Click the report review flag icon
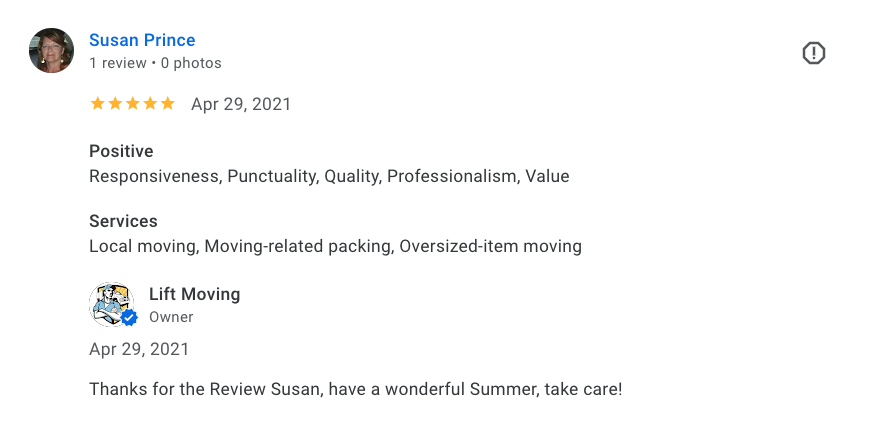Image resolution: width=873 pixels, height=424 pixels. click(x=813, y=53)
